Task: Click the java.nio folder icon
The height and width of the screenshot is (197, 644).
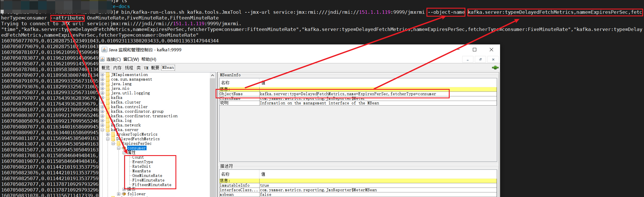Action: (x=108, y=89)
